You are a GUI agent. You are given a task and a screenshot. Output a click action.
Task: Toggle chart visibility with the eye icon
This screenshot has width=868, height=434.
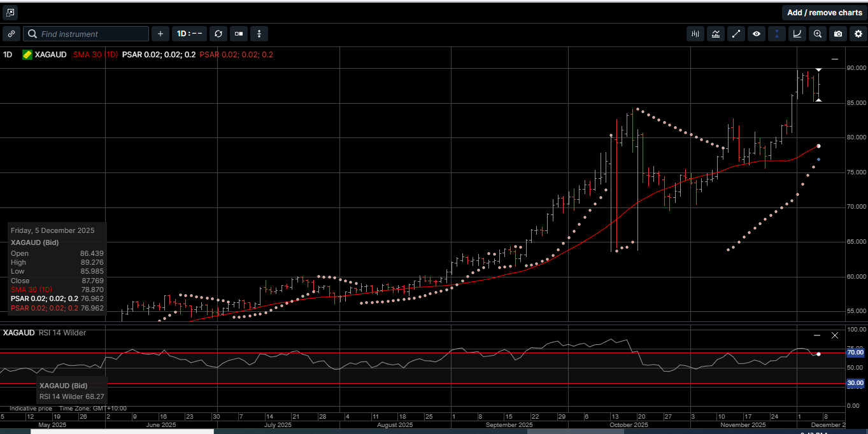[x=757, y=34]
